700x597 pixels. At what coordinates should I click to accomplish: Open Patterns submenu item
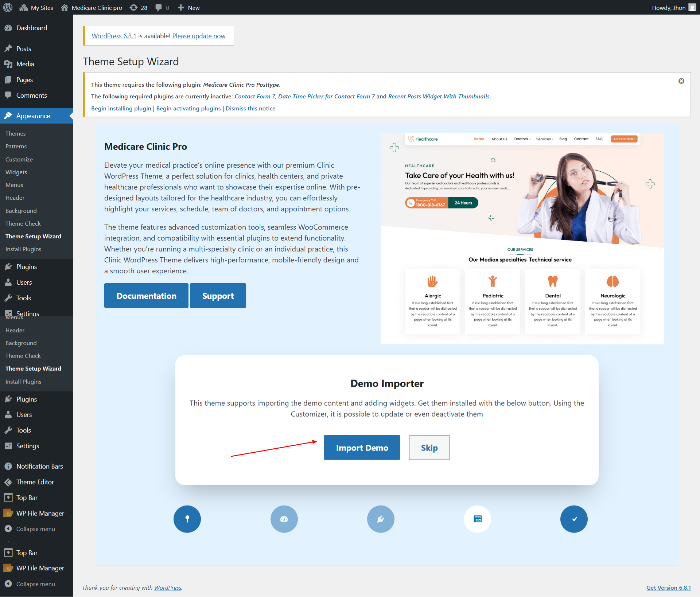(16, 146)
